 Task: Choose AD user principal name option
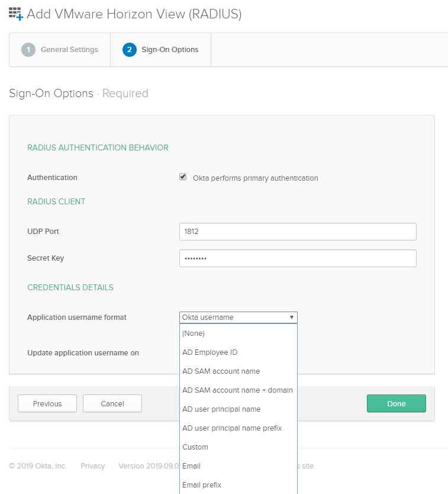click(221, 409)
